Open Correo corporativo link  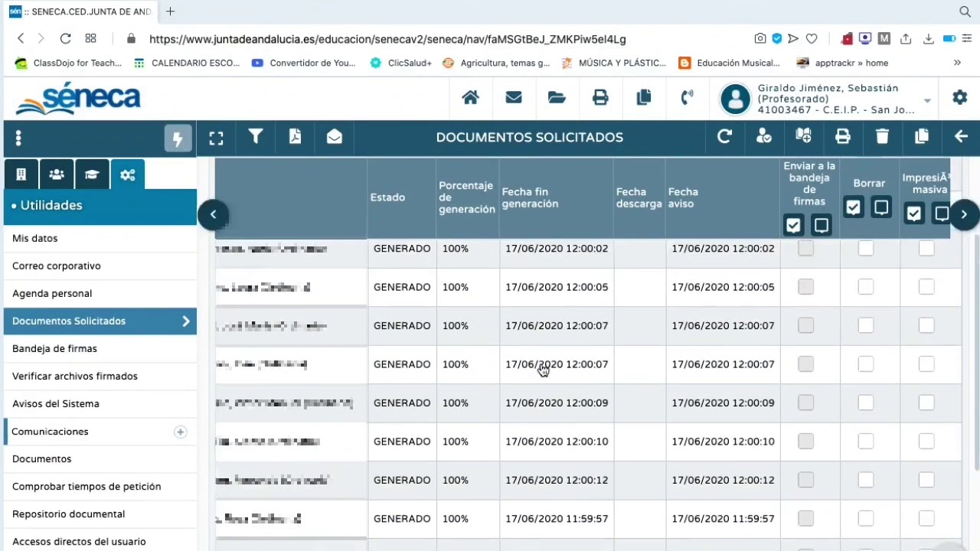(x=56, y=266)
